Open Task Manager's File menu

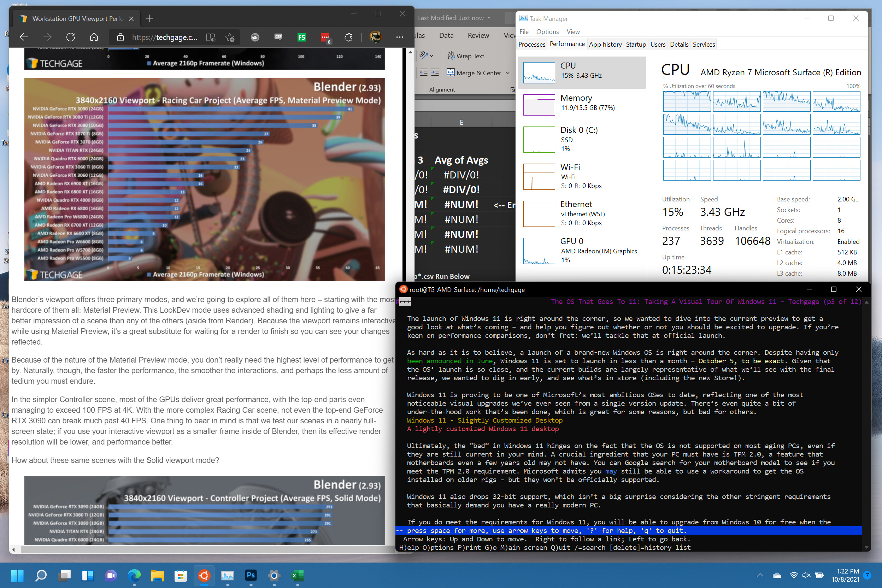(524, 31)
